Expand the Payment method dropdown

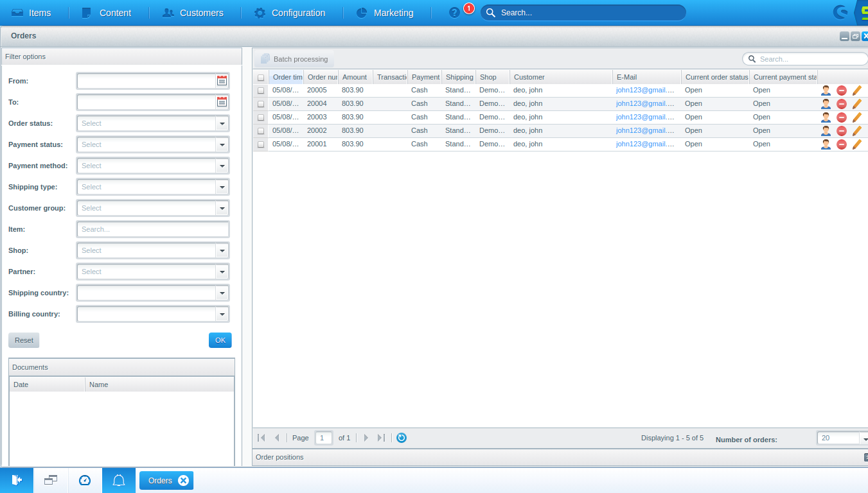[222, 166]
